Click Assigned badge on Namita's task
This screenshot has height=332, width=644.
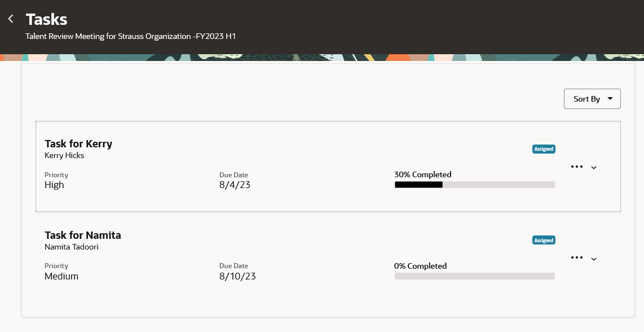(x=544, y=241)
